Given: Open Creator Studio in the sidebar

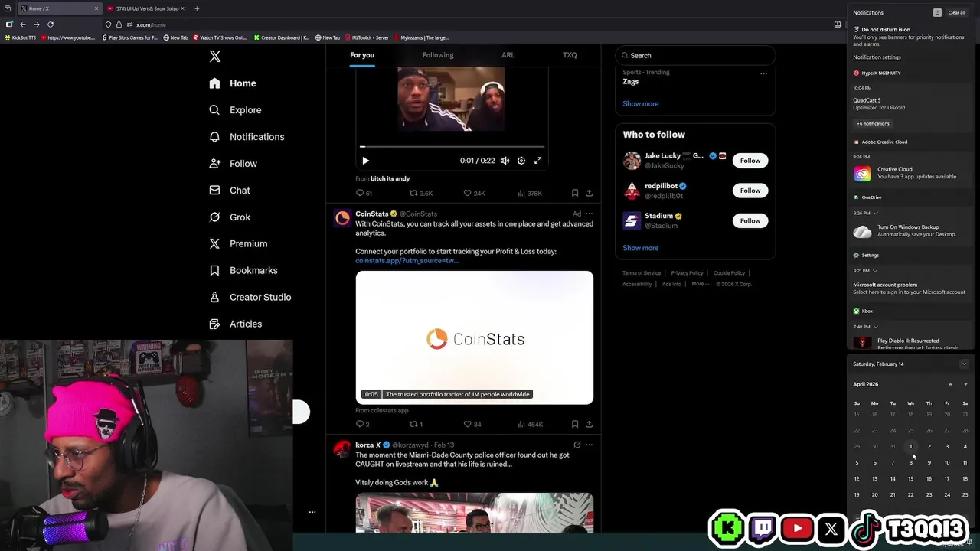Looking at the screenshot, I should 250,298.
